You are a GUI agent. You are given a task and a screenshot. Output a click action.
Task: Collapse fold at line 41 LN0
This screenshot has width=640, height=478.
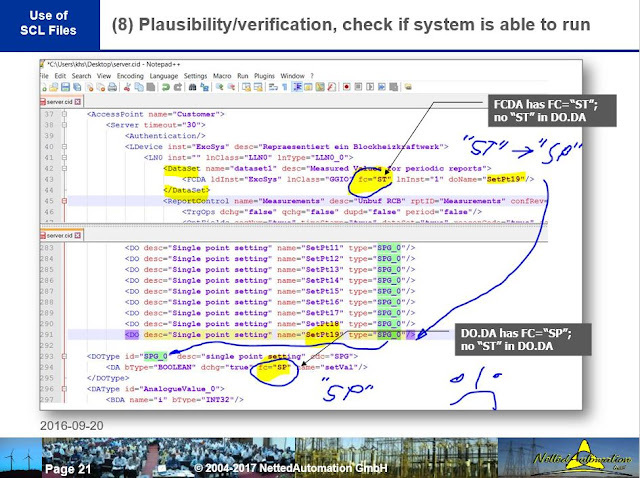tap(64, 158)
